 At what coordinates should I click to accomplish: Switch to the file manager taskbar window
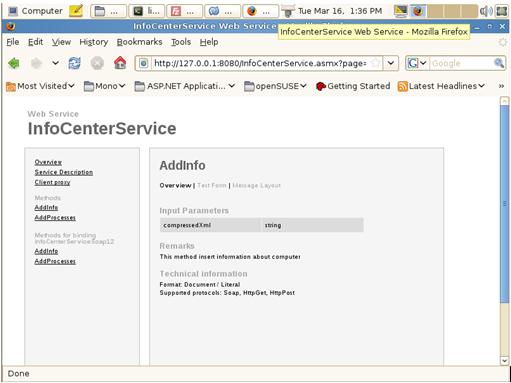coord(109,11)
